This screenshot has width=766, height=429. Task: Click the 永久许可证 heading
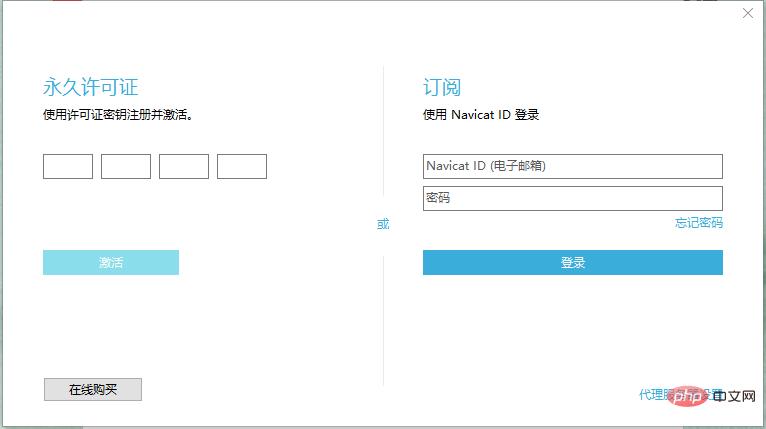coord(91,87)
